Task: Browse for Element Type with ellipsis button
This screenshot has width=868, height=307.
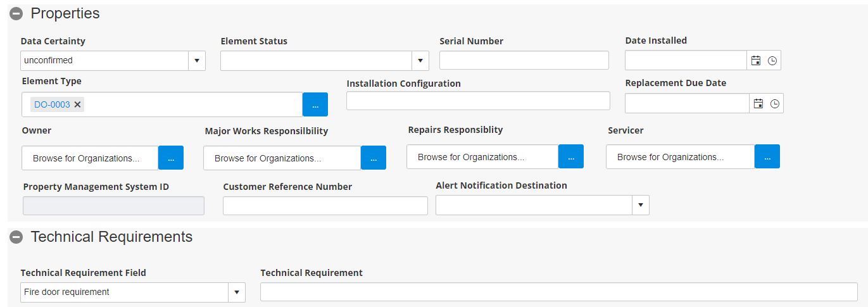Action: (315, 104)
